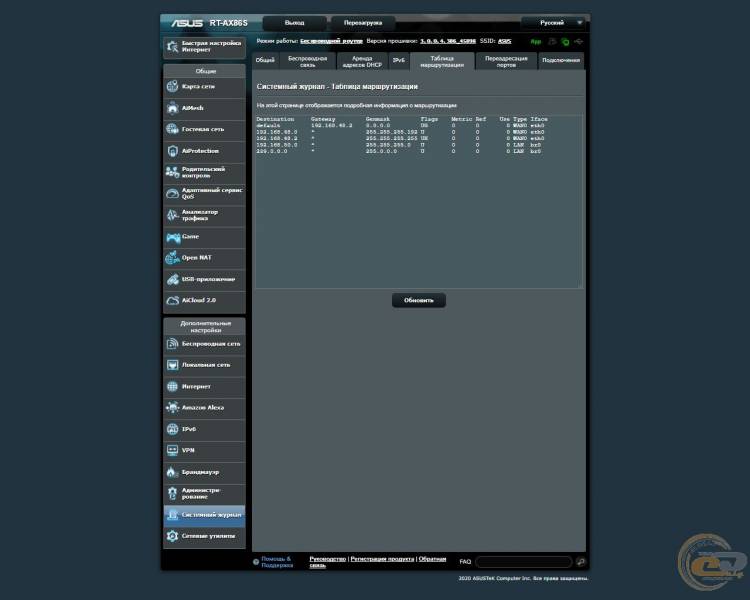Open Карта сети network map icon
The image size is (750, 600).
point(172,87)
